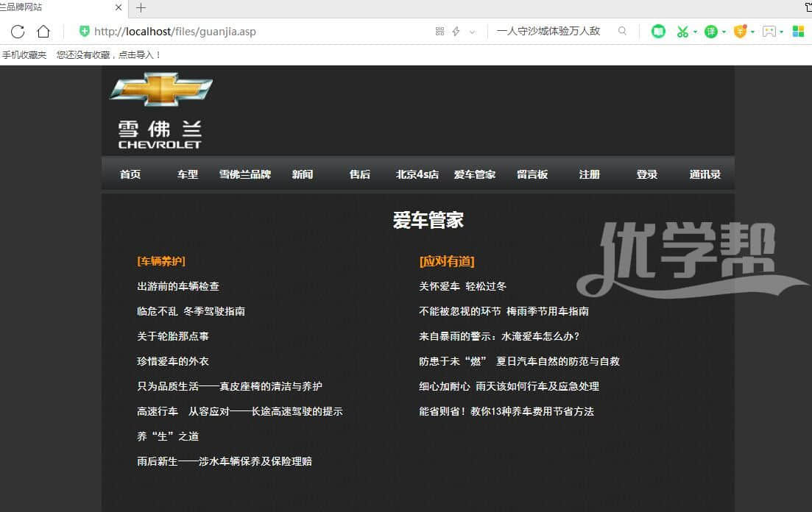
Task: Click the green security shield icon
Action: click(85, 32)
